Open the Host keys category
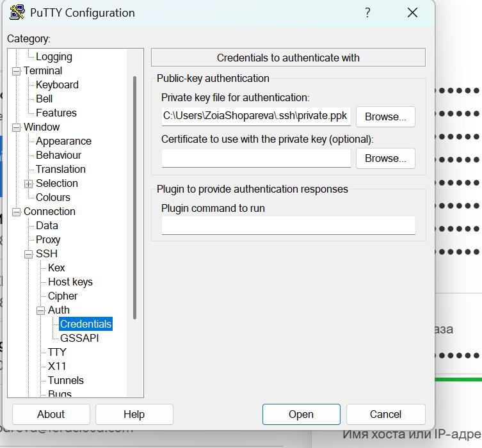Image resolution: width=482 pixels, height=448 pixels. point(70,282)
